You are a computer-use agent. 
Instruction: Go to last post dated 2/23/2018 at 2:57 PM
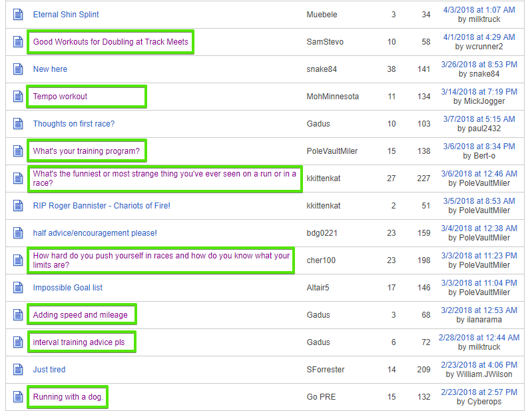coord(479,392)
